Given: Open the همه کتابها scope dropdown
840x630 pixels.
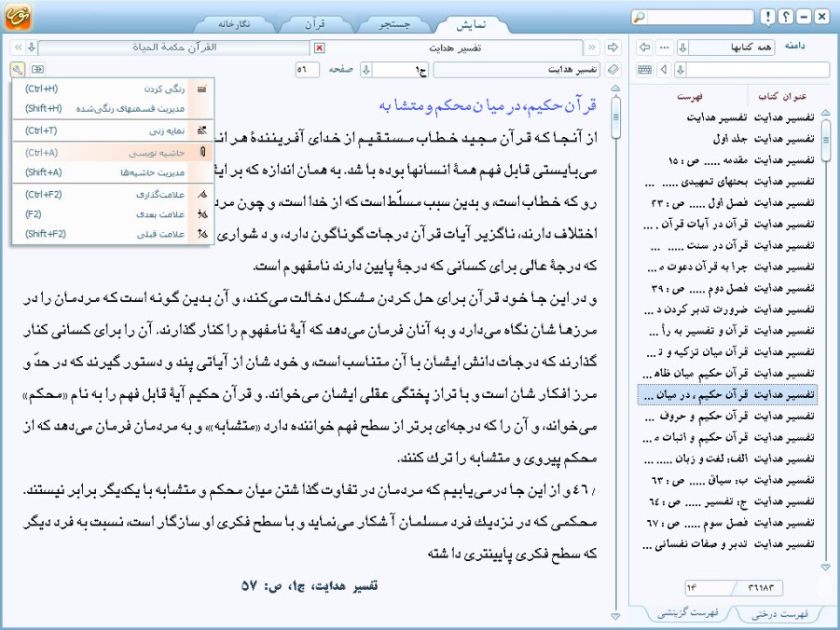Looking at the screenshot, I should click(x=682, y=48).
